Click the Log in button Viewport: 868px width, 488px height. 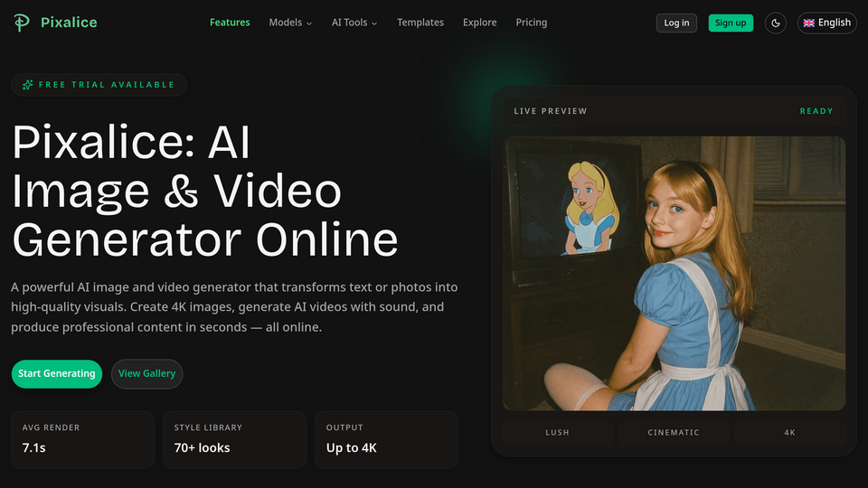(x=676, y=23)
